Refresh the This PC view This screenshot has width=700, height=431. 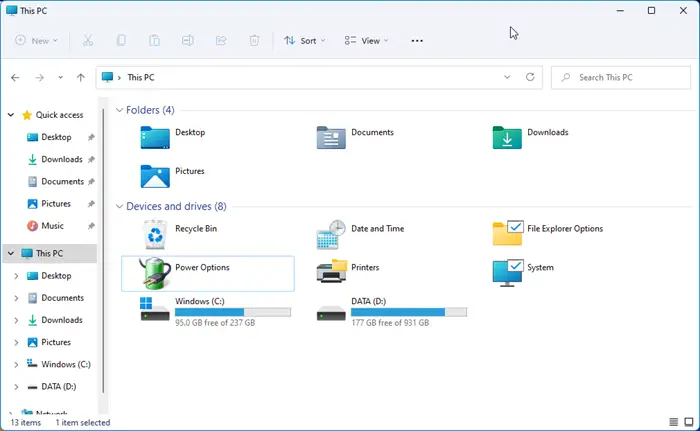point(530,77)
